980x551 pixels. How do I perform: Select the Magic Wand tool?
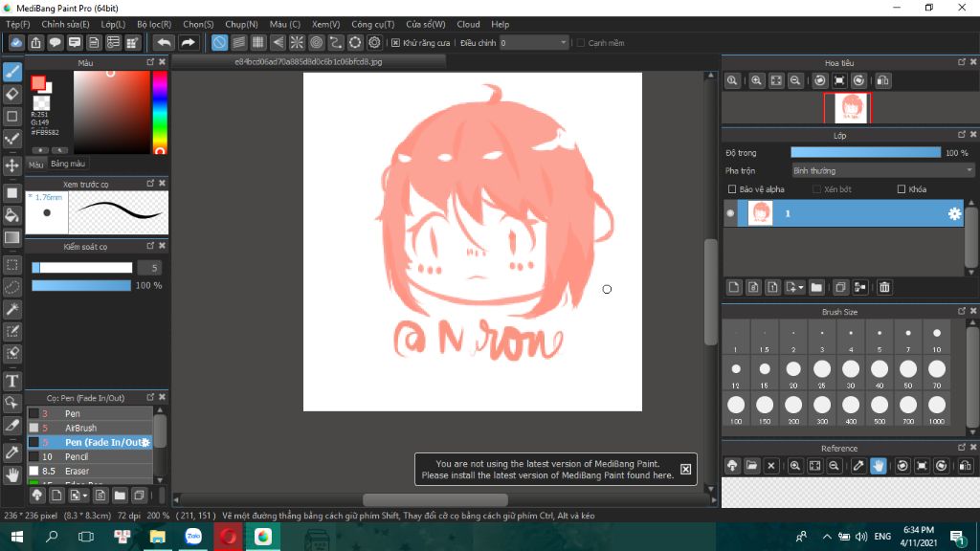[x=11, y=309]
